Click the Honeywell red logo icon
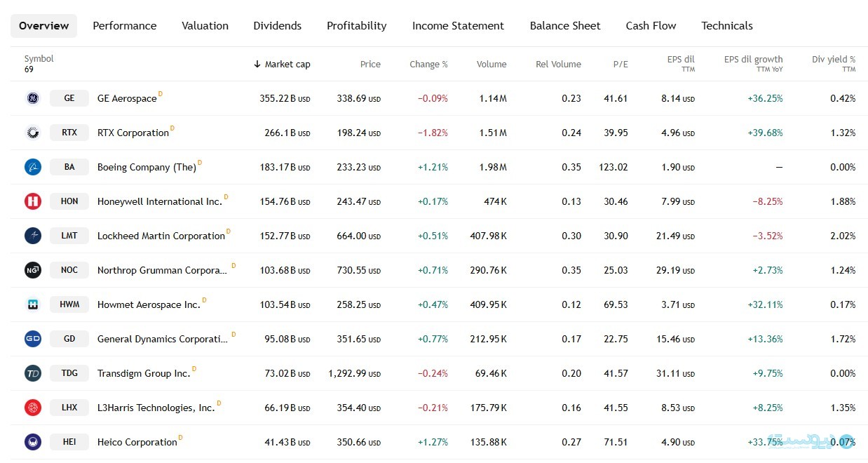 pyautogui.click(x=33, y=201)
